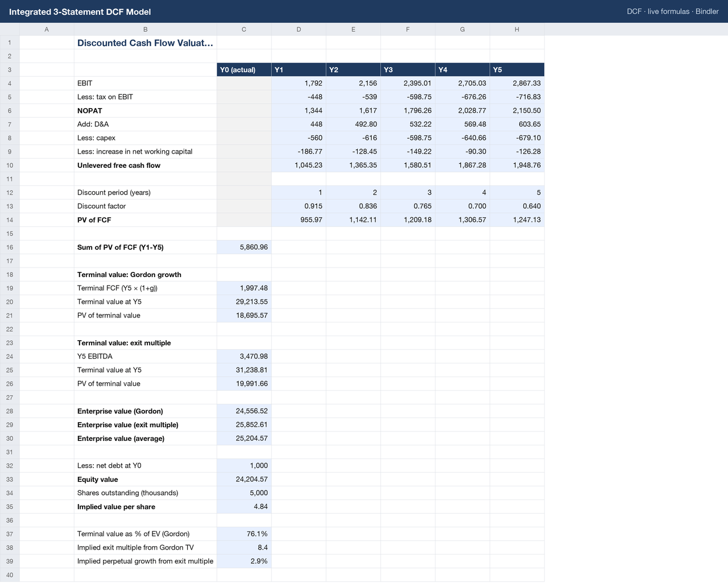Click column header B

tap(145, 29)
